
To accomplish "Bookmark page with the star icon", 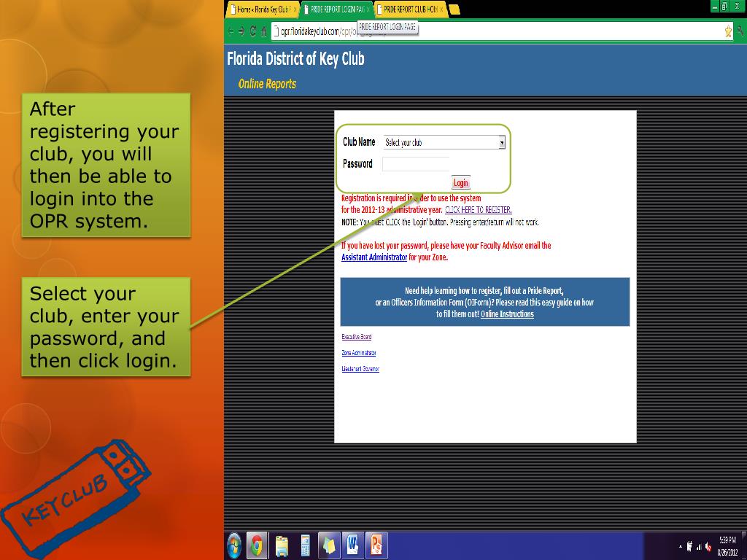I will click(728, 31).
